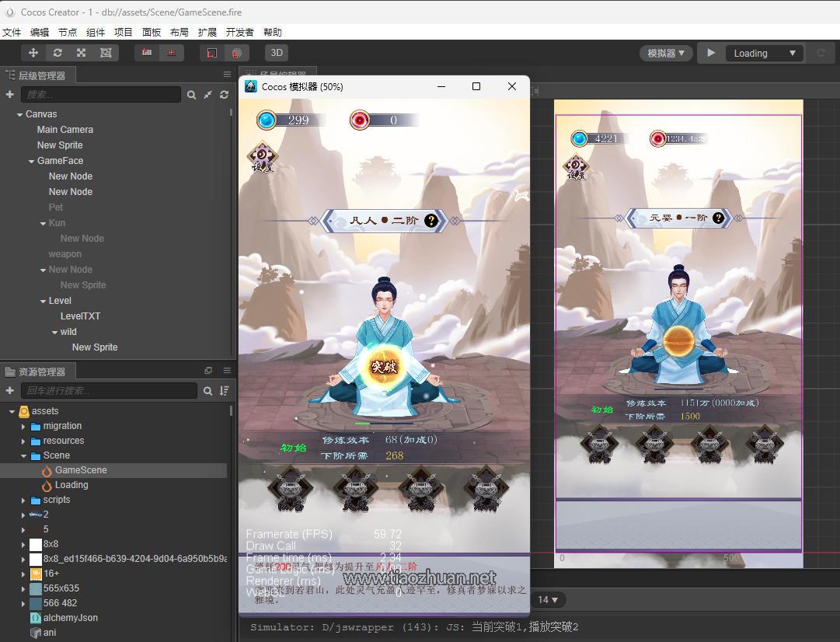Screen dimensions: 840x642
Task: Focus the assets search input field
Action: pyautogui.click(x=110, y=391)
